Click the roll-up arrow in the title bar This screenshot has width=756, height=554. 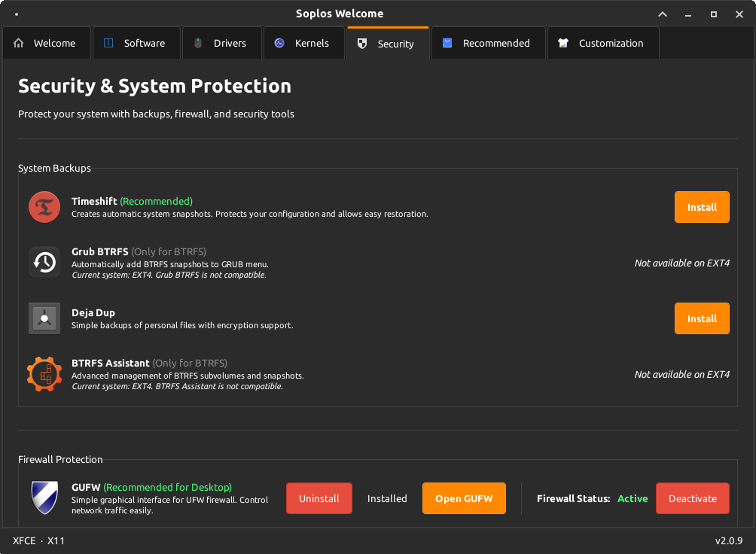(x=663, y=14)
